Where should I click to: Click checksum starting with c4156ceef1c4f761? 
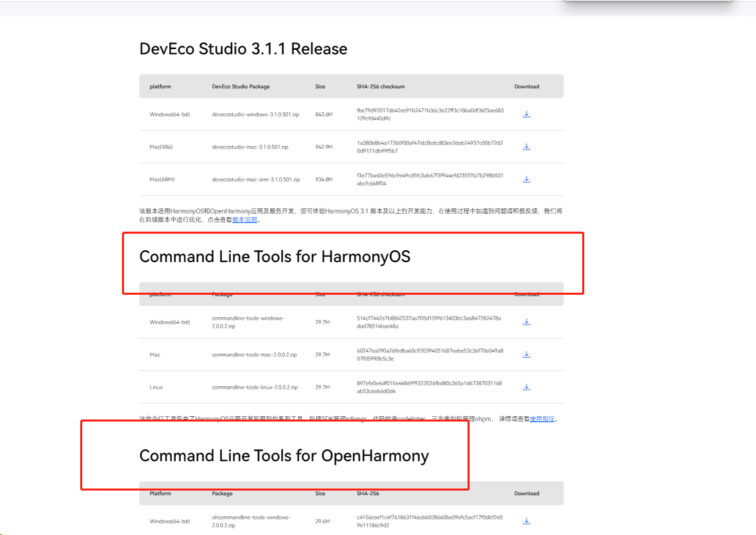[430, 521]
